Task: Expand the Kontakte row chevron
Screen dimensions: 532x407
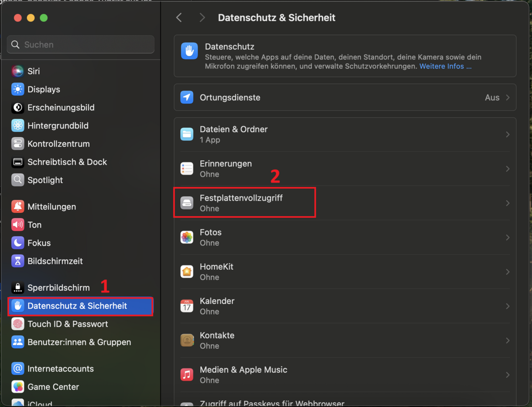Action: click(508, 341)
